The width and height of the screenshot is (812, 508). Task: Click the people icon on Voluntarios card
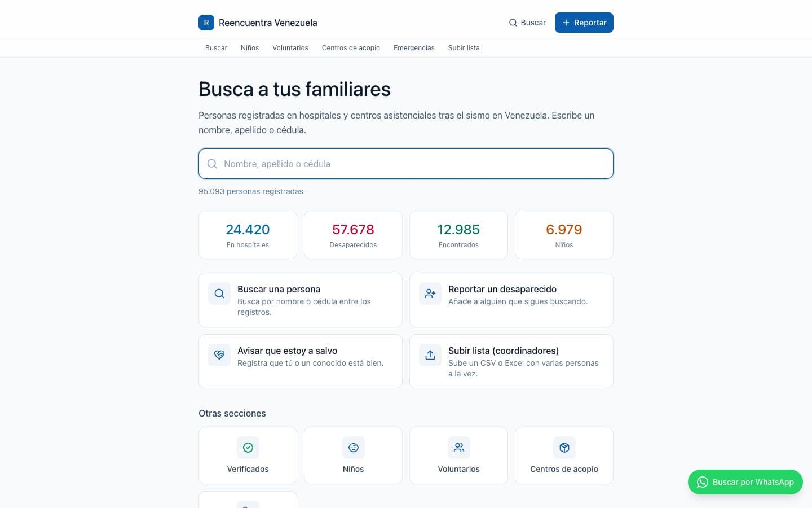point(459,448)
